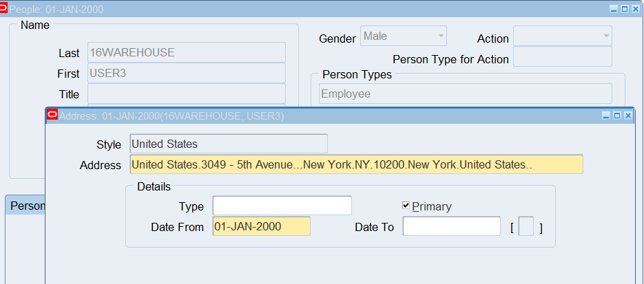Viewport: 644px width, 284px height.
Task: Select the Date From field
Action: pyautogui.click(x=261, y=226)
